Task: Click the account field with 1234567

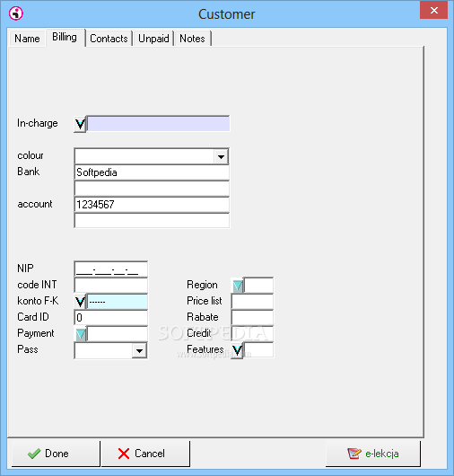Action: point(152,205)
